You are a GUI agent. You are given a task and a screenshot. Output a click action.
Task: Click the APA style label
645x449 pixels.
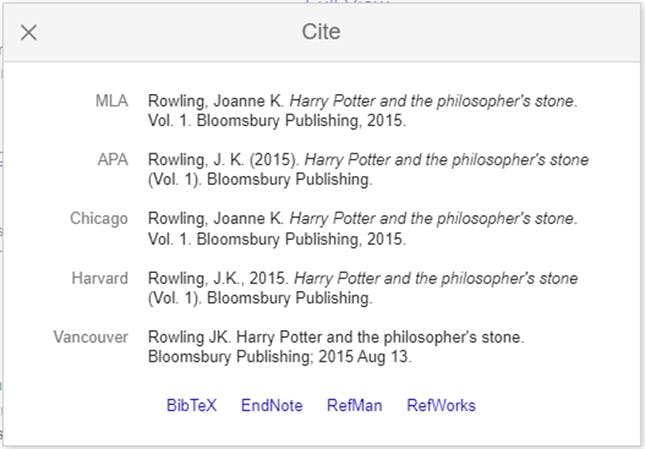click(112, 160)
